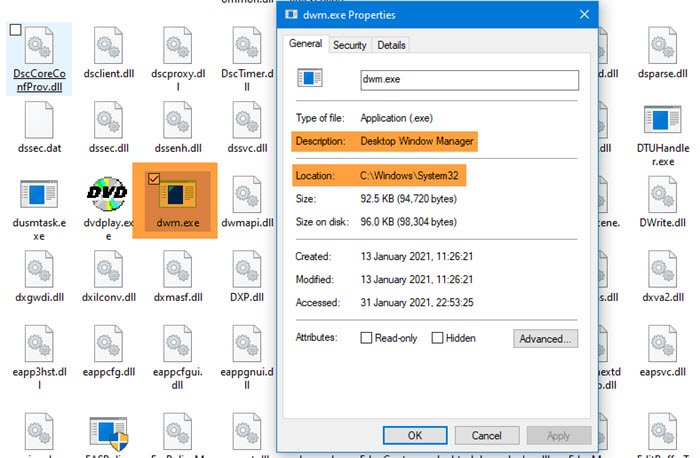
Task: Select the eapsvc.dll file icon
Action: click(x=662, y=343)
